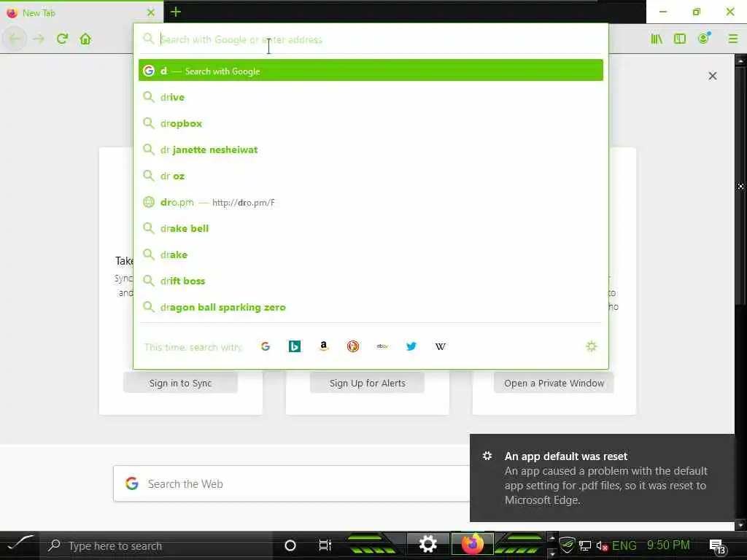Search this time with DuckDuckGo icon
Viewport: 747px width, 560px height.
(353, 346)
